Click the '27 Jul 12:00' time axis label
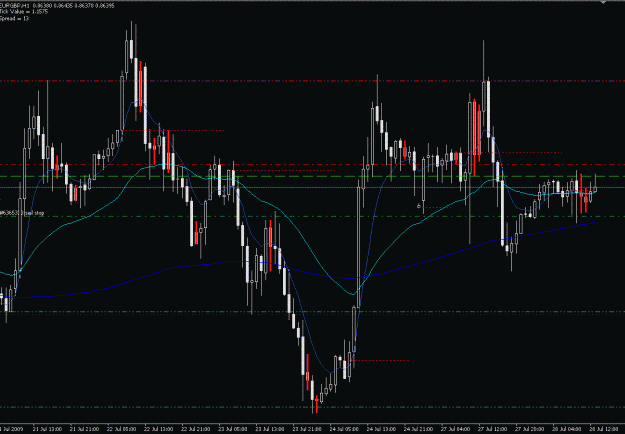The height and width of the screenshot is (434, 625). [x=493, y=429]
